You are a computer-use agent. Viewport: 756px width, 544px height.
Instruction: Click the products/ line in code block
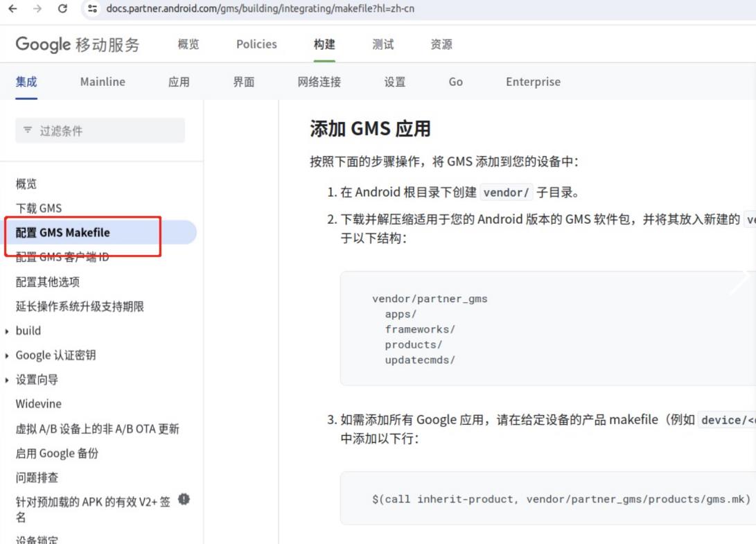[x=413, y=345]
